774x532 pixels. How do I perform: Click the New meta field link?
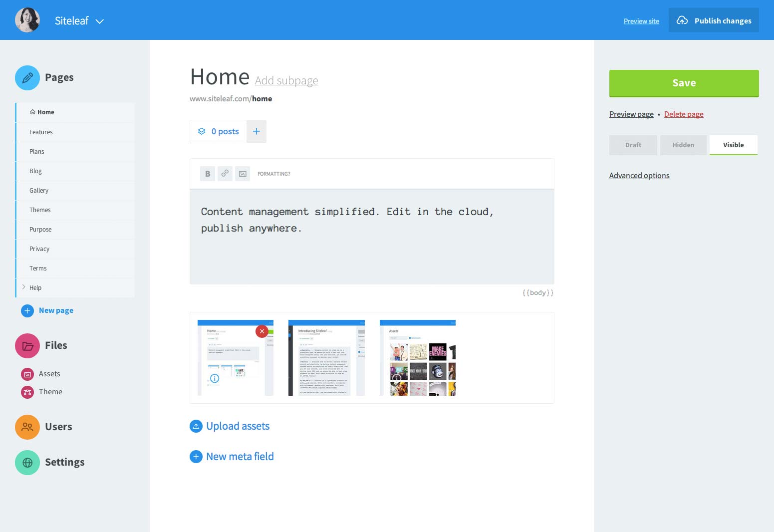[x=240, y=456]
